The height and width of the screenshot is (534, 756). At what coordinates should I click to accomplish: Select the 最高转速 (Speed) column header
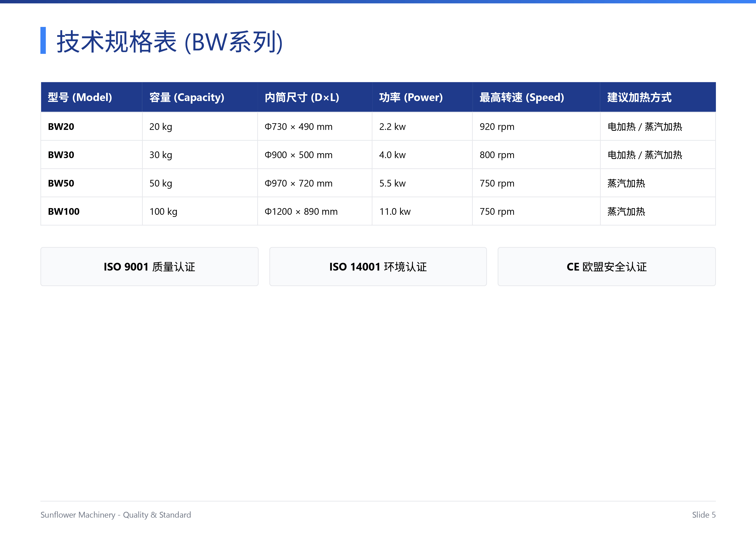pos(536,97)
